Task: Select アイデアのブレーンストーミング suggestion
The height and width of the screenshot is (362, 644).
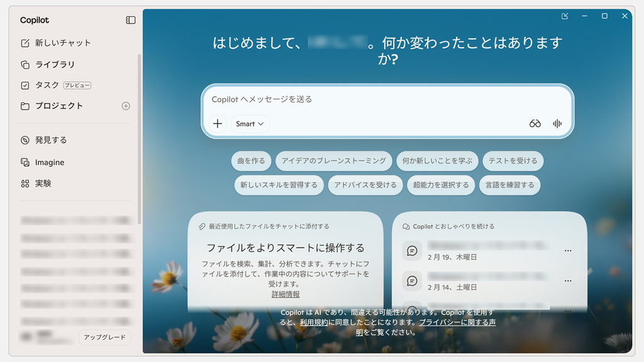Action: pos(334,161)
